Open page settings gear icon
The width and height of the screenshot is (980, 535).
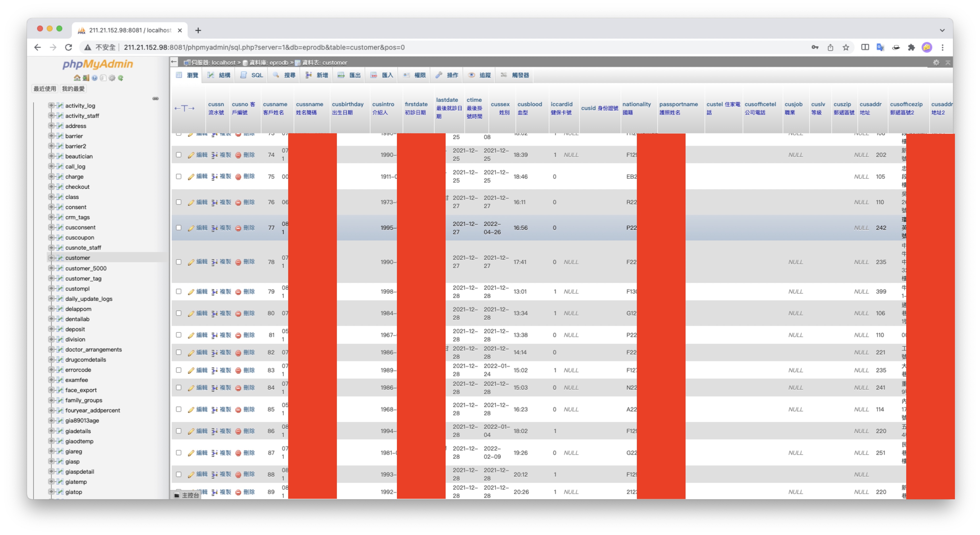pyautogui.click(x=936, y=63)
